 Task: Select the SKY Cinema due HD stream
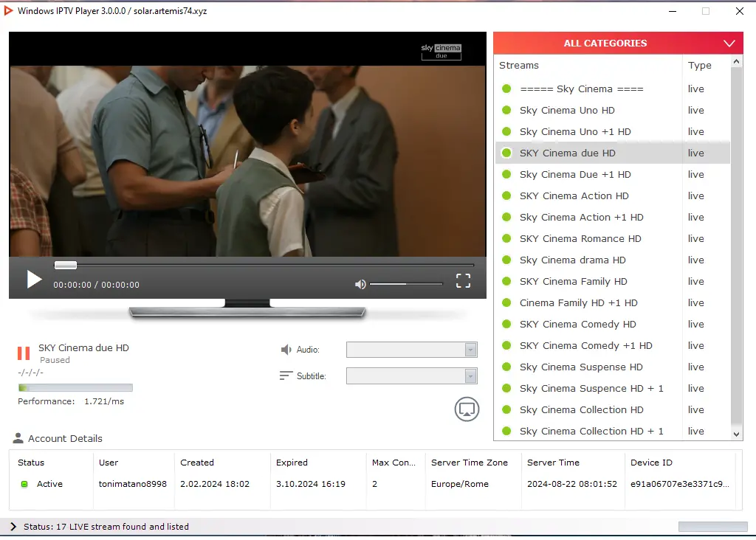[x=612, y=153]
